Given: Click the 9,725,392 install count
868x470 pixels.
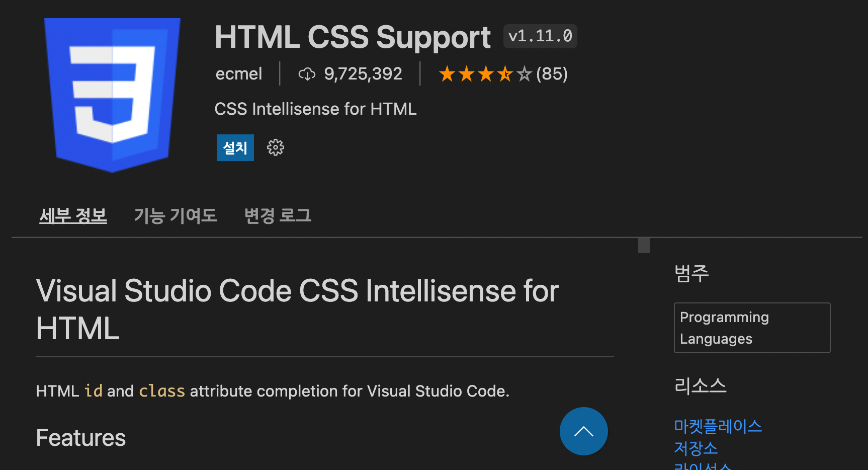Looking at the screenshot, I should point(363,74).
